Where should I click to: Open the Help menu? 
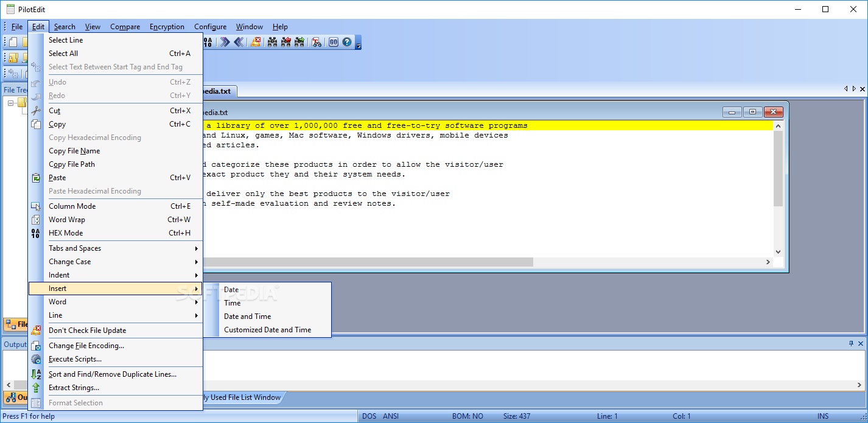[280, 27]
